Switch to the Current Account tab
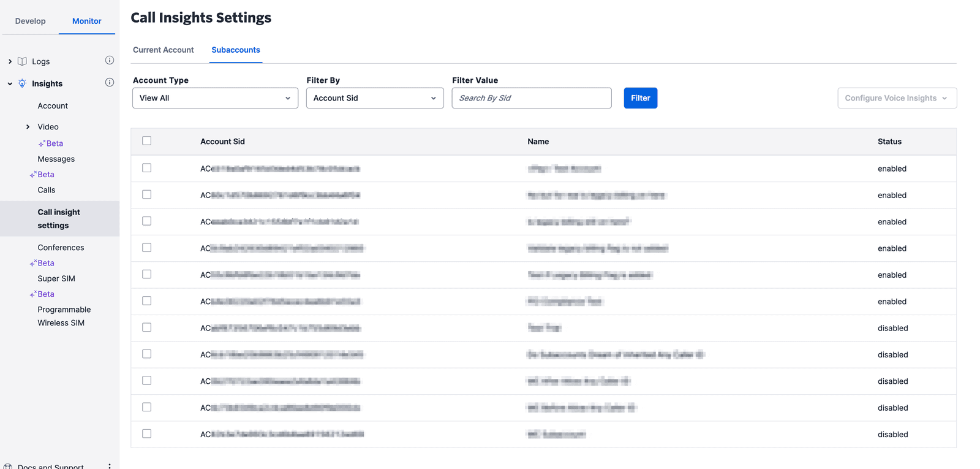Viewport: 980px width, 469px height. [x=164, y=50]
